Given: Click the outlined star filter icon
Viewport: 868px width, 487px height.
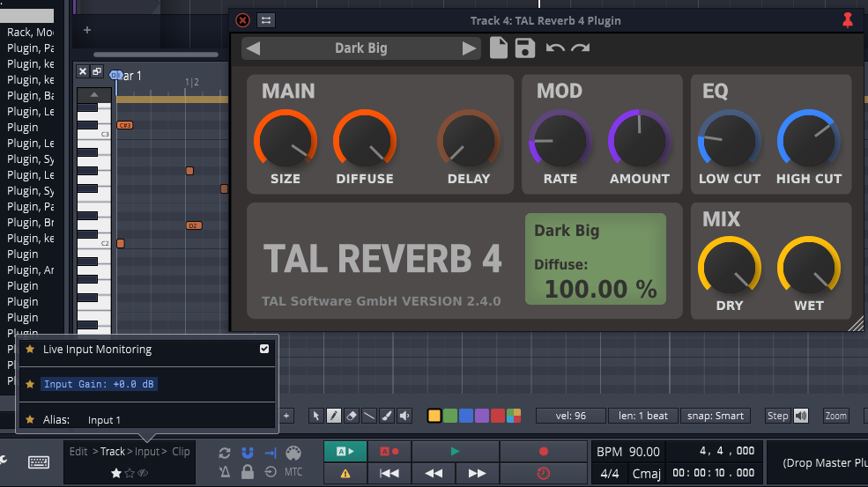Looking at the screenshot, I should coord(130,473).
